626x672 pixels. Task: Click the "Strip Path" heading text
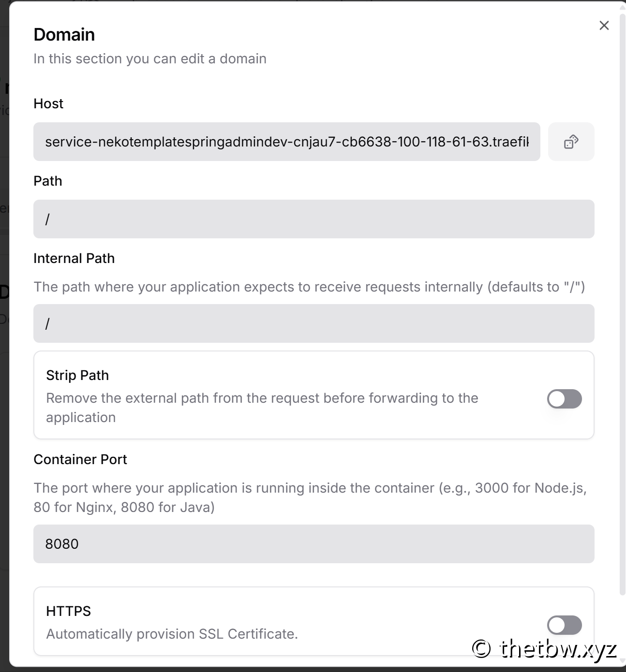point(77,375)
